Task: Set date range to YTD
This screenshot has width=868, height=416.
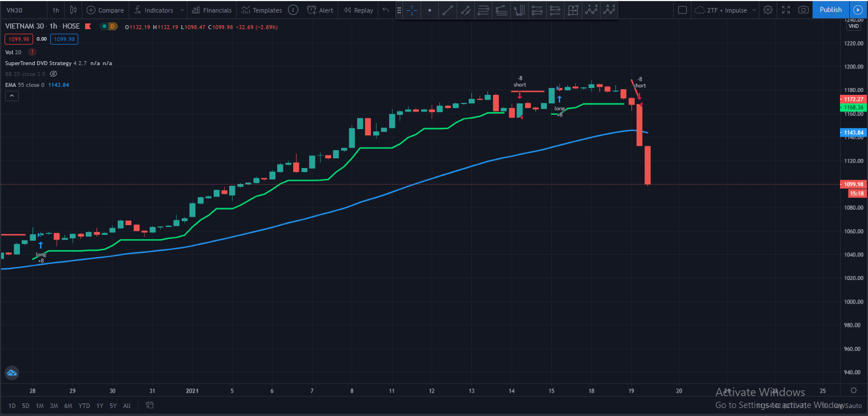Action: tap(84, 406)
